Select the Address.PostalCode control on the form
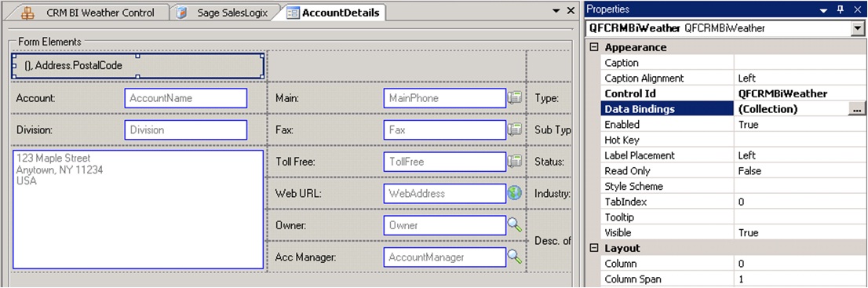 137,66
